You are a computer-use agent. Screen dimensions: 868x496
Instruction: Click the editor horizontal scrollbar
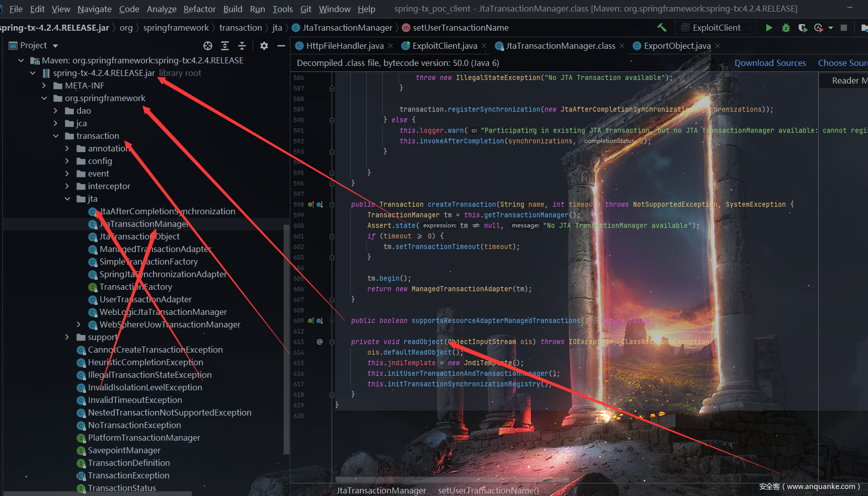453,479
